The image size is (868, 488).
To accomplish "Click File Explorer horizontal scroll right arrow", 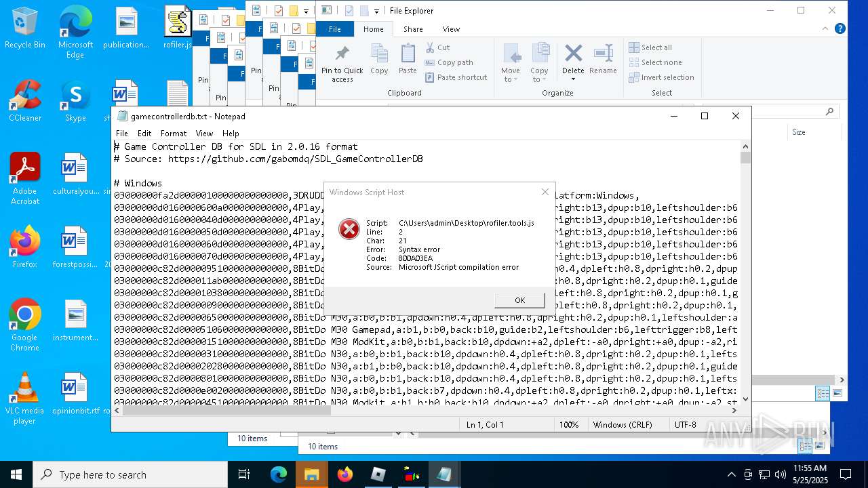I will pos(842,380).
